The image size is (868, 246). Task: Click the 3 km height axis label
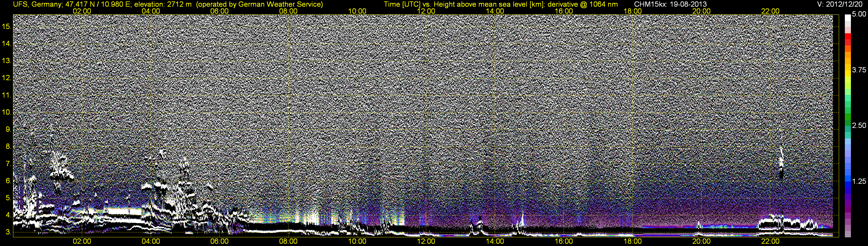[8, 232]
